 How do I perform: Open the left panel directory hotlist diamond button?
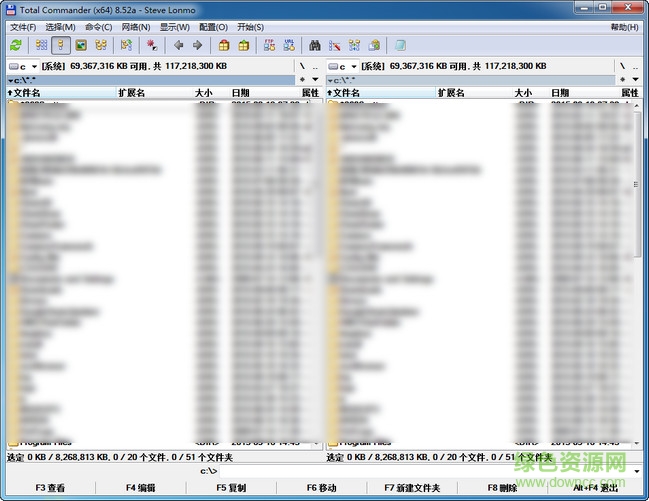click(302, 79)
